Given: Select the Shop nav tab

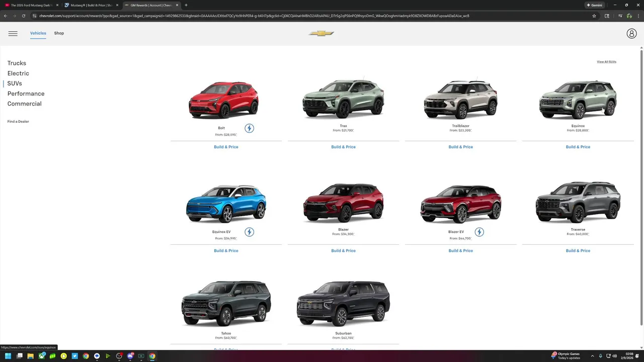Looking at the screenshot, I should click(x=59, y=33).
